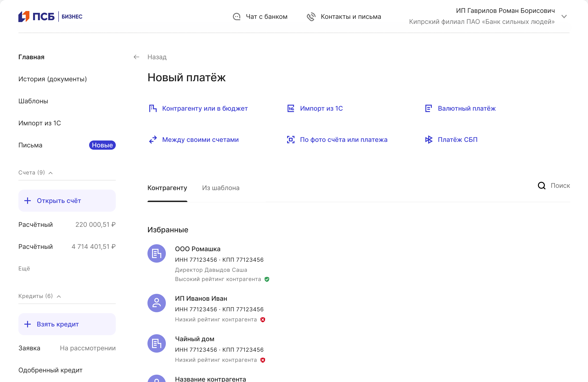Open Шаблоны in sidebar menu
This screenshot has height=382, width=588.
pyautogui.click(x=33, y=101)
